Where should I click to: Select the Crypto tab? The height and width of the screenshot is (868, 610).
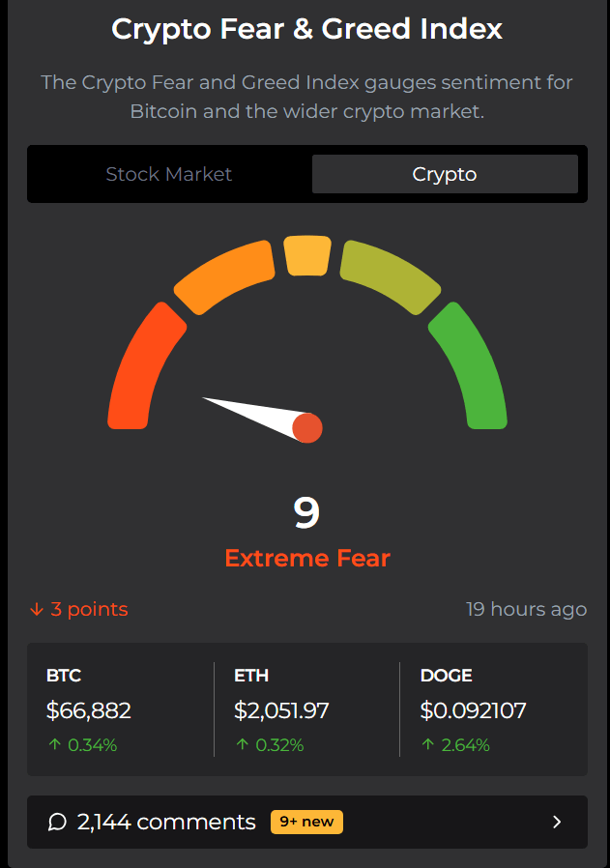445,174
